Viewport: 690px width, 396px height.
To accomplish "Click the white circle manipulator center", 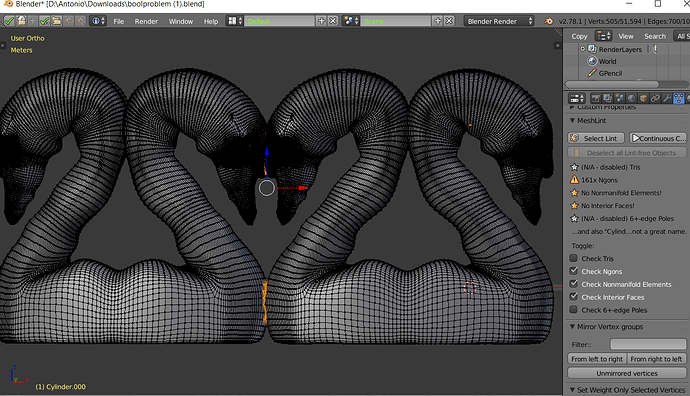I will (x=266, y=188).
